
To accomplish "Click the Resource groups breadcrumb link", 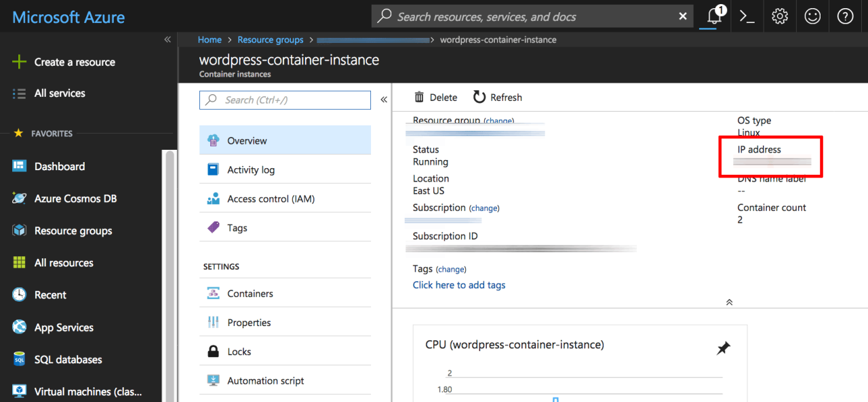I will click(x=270, y=40).
